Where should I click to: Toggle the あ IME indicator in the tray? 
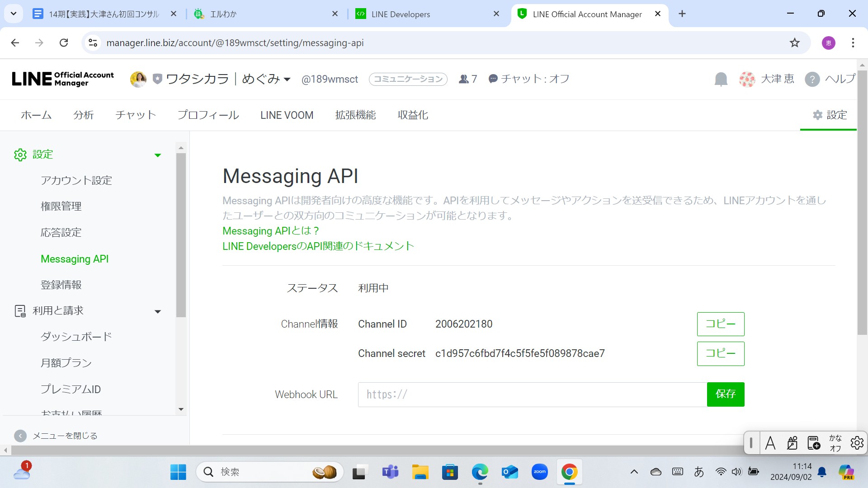699,472
